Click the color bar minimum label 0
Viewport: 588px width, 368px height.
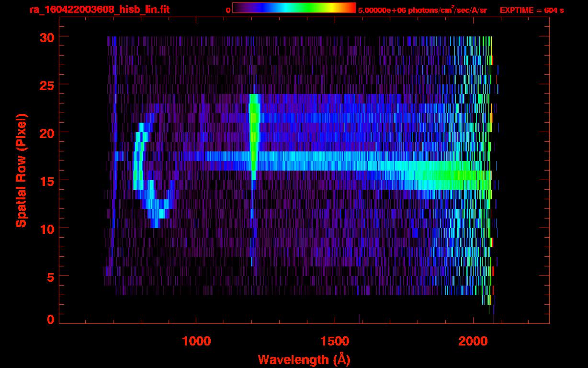tap(228, 10)
